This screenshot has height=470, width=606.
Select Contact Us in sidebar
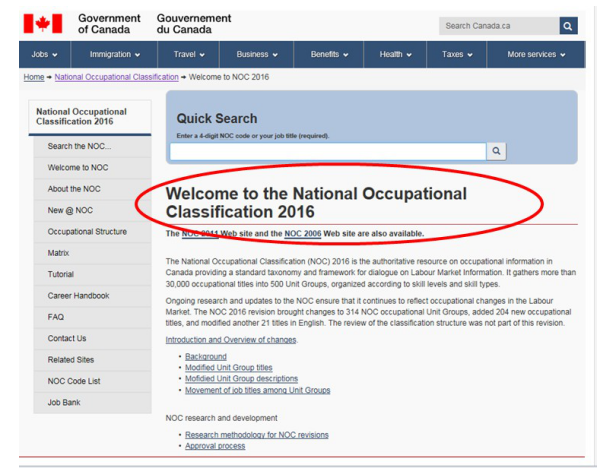coord(92,339)
